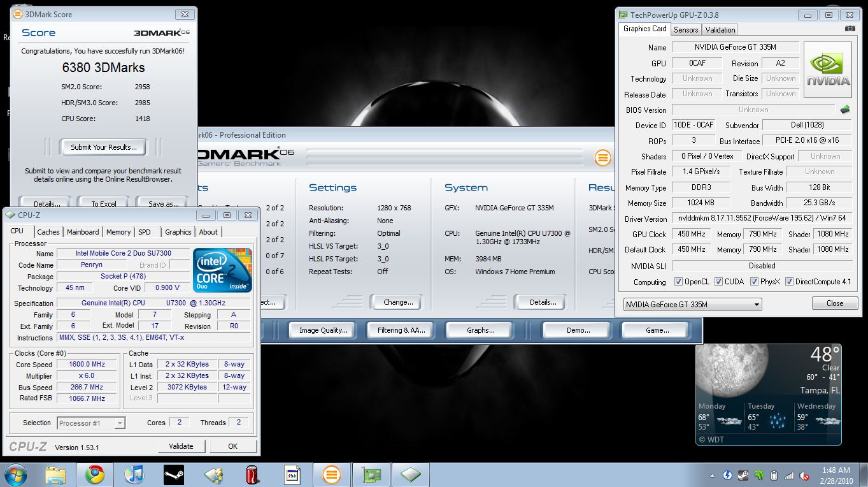The height and width of the screenshot is (487, 868).
Task: Click Submit Your Results button
Action: (x=103, y=147)
